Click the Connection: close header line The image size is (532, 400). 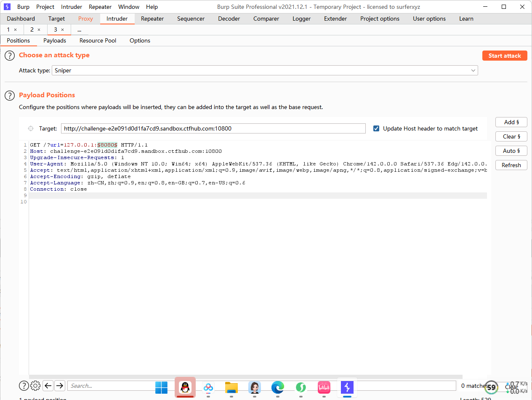pos(59,189)
